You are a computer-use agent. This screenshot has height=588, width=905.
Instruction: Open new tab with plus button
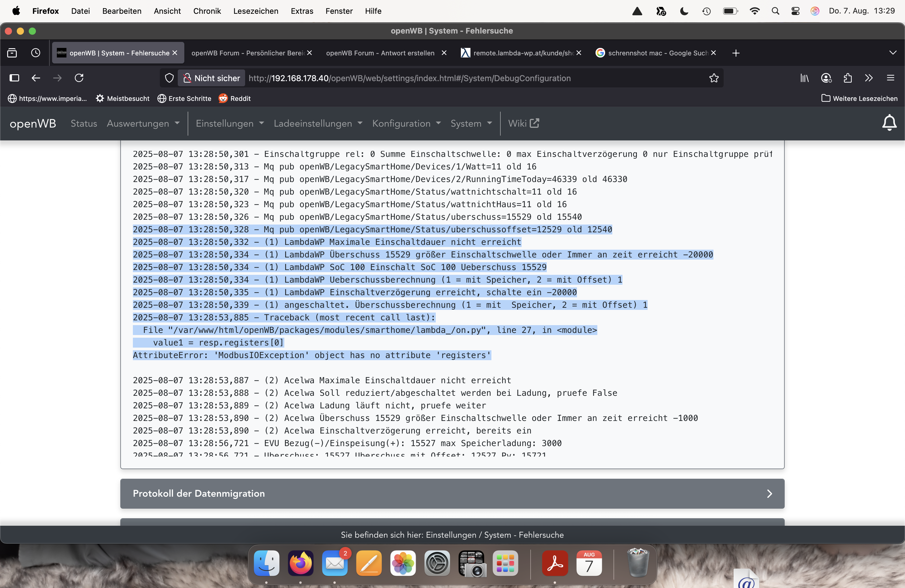point(735,53)
